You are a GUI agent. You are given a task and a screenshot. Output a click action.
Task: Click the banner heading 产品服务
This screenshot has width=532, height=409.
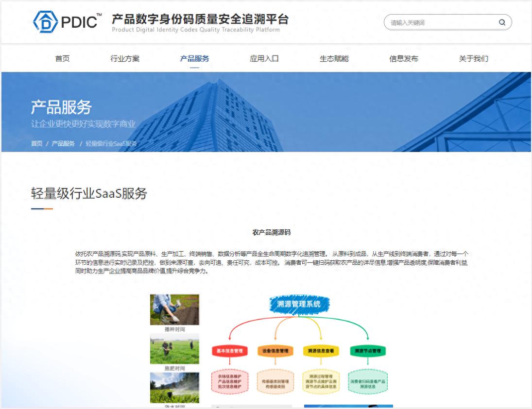coord(61,107)
